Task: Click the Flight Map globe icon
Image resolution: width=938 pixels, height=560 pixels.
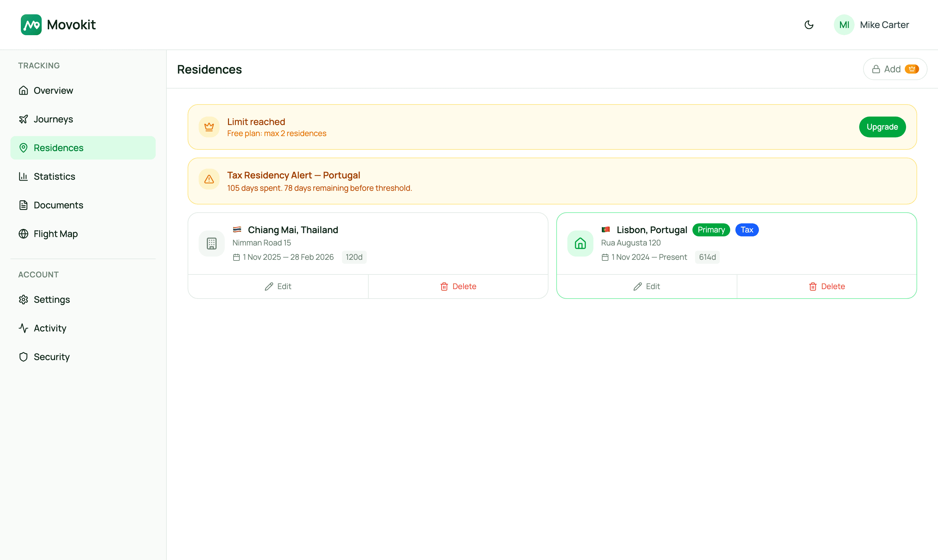Action: point(23,233)
